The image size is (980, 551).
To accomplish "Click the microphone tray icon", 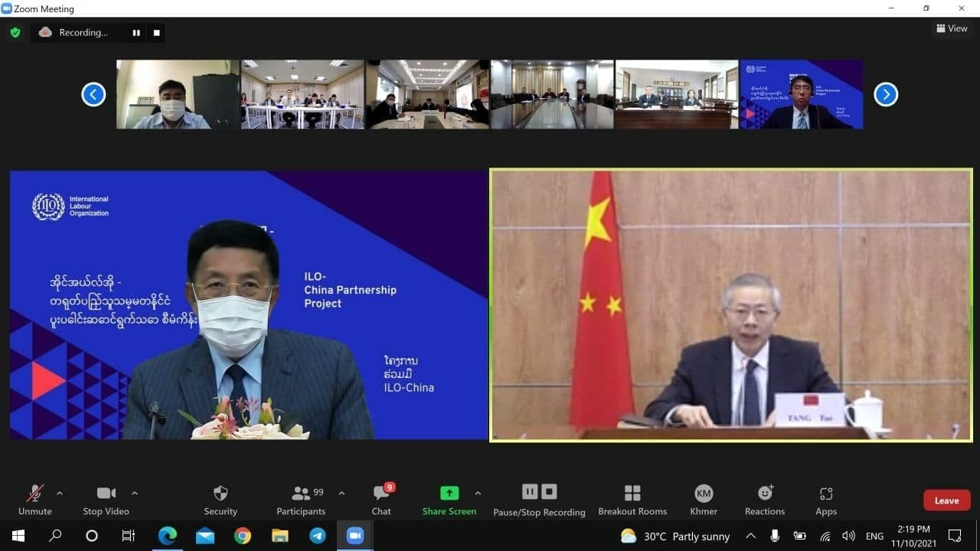I will tap(775, 536).
